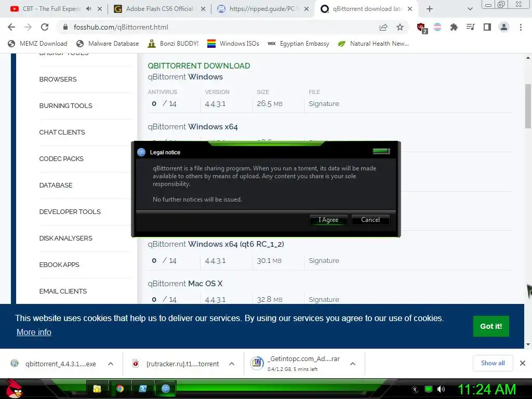Screen dimensions: 532x399
Task: Close the Adobe Flash CS6 tab
Action: point(203,9)
